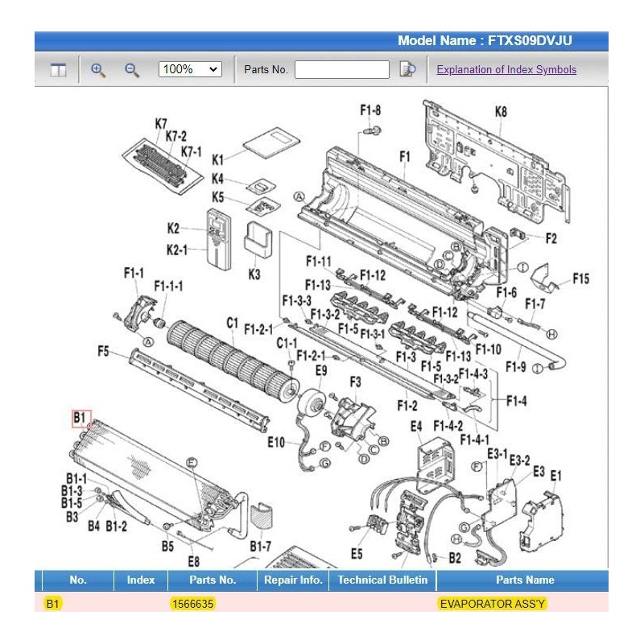Image resolution: width=644 pixels, height=644 pixels.
Task: Select the K4 label in the diagram
Action: [x=217, y=179]
